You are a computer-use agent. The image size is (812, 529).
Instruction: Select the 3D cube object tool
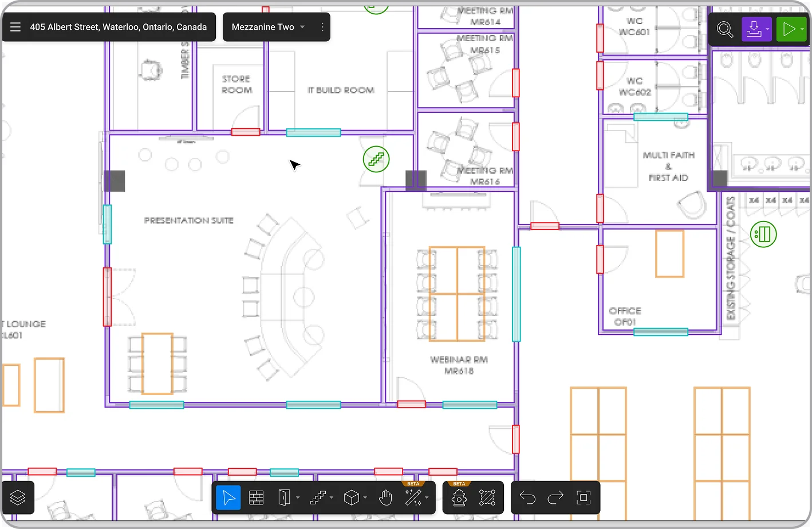[351, 498]
